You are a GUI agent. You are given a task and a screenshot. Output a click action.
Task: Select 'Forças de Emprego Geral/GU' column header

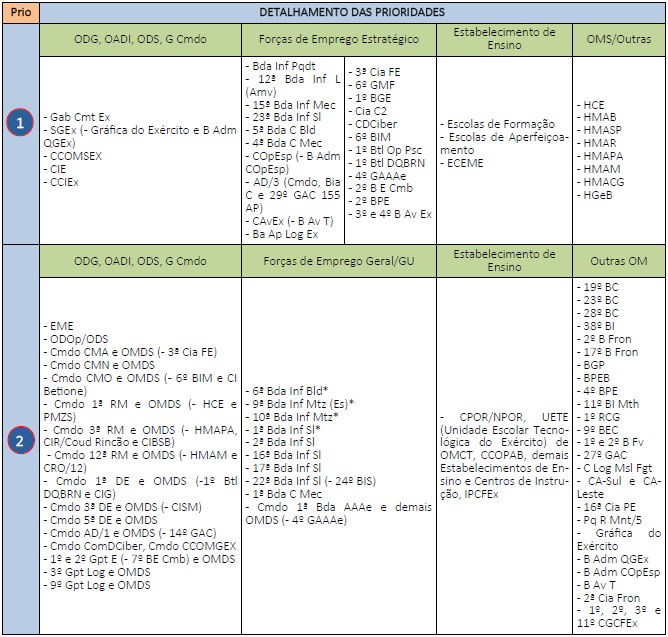coord(339,261)
